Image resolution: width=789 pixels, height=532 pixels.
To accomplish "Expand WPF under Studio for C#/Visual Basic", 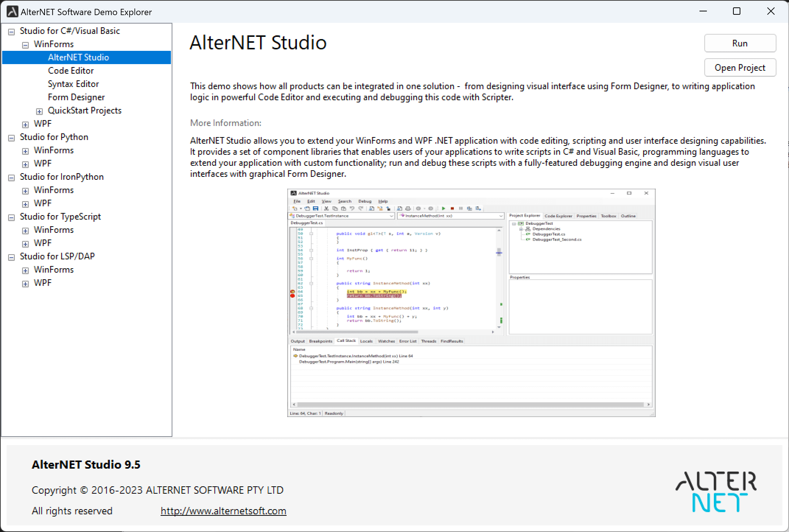I will [x=25, y=125].
